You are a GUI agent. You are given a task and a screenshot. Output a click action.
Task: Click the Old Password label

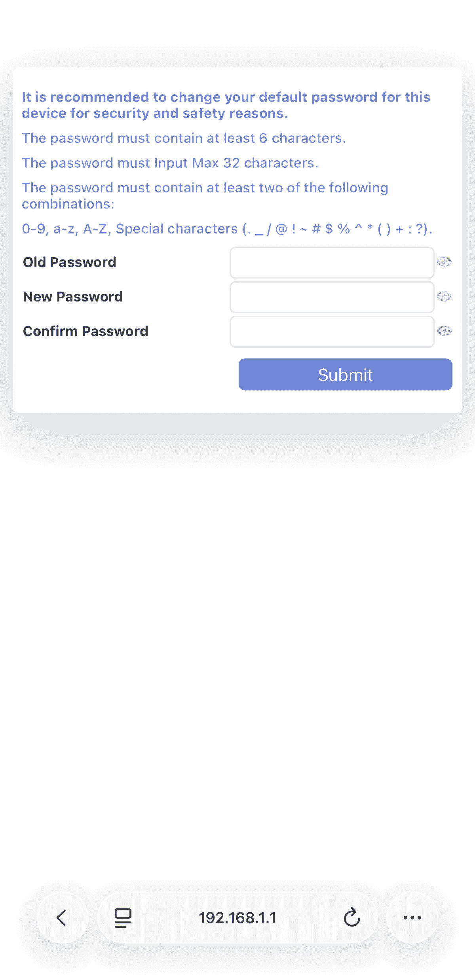click(x=70, y=262)
